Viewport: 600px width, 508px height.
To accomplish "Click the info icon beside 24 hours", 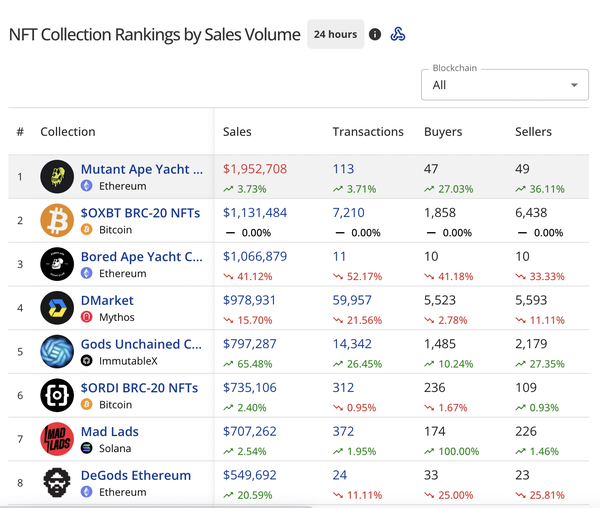I will point(375,34).
